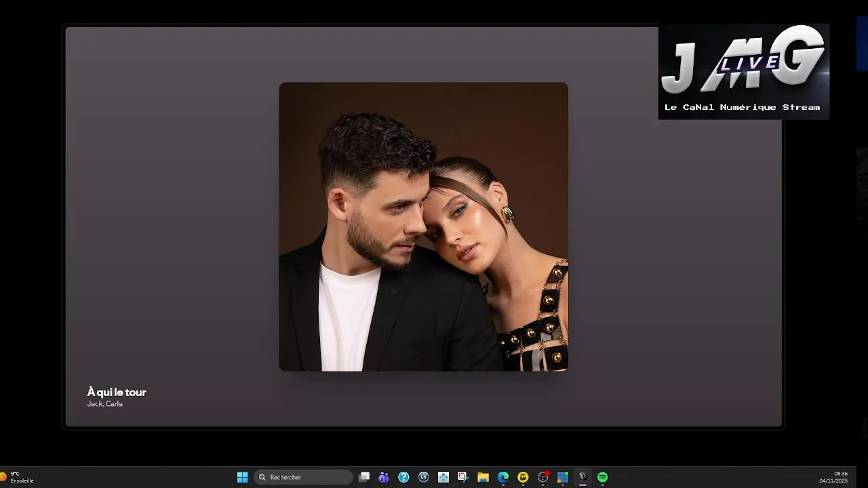The width and height of the screenshot is (868, 488).
Task: Select the active dark app taskbar icon
Action: pos(583,477)
